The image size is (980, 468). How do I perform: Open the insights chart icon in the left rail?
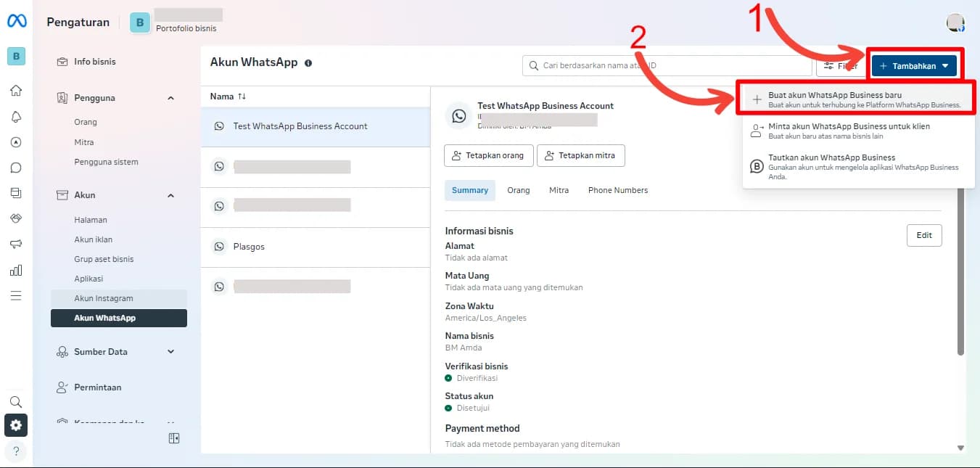click(16, 270)
